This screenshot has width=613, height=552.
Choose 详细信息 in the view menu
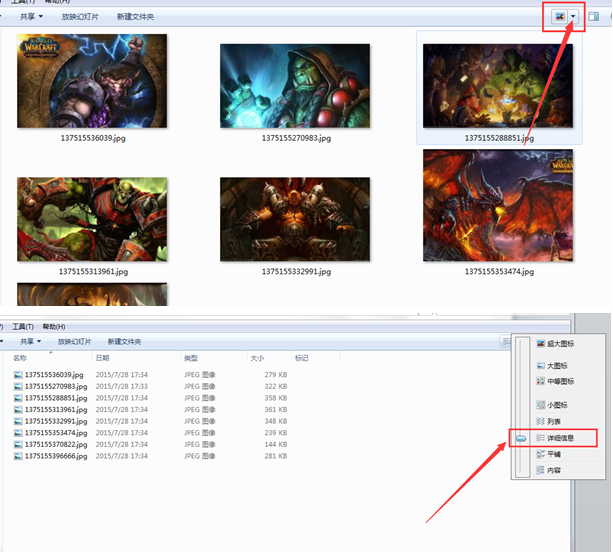555,438
